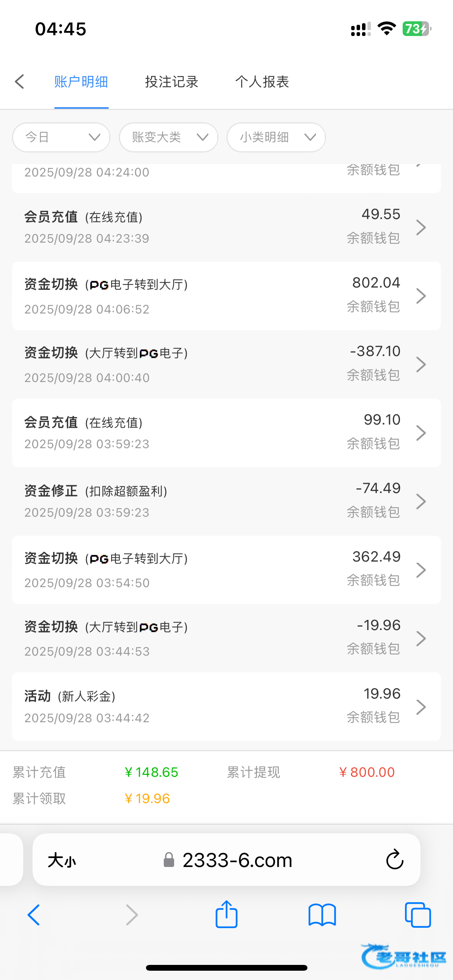This screenshot has width=453, height=980.
Task: Tap the lock icon beside the site URL
Action: coord(169,860)
